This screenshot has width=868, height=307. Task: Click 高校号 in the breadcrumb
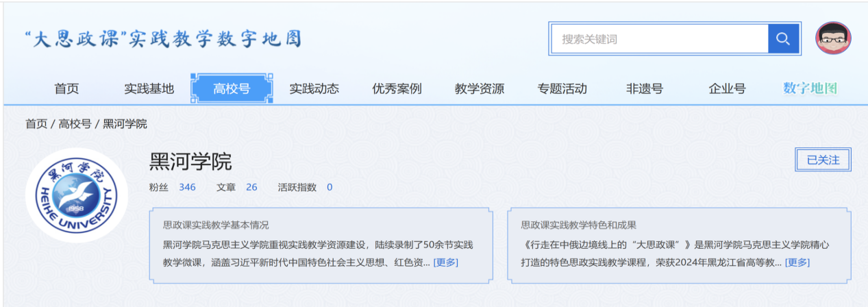[75, 124]
